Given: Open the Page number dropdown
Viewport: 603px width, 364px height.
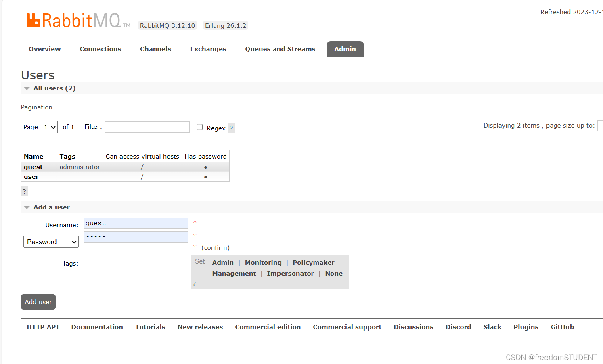Looking at the screenshot, I should click(48, 127).
